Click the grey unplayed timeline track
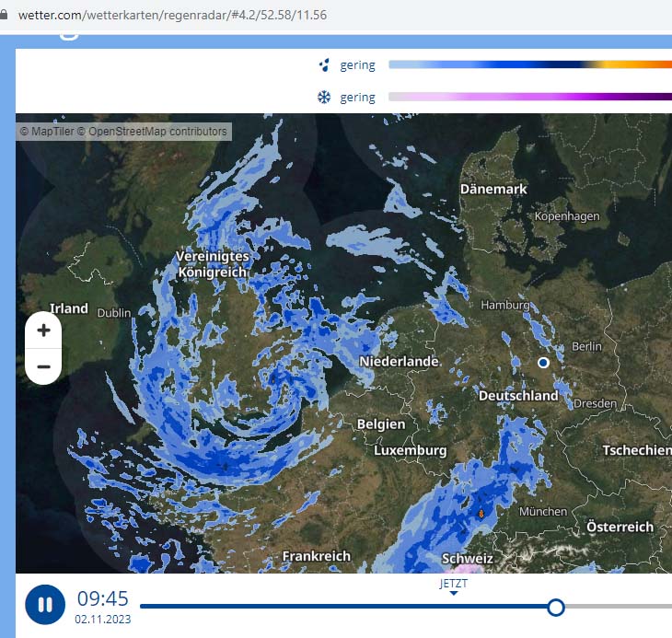 [x=618, y=607]
